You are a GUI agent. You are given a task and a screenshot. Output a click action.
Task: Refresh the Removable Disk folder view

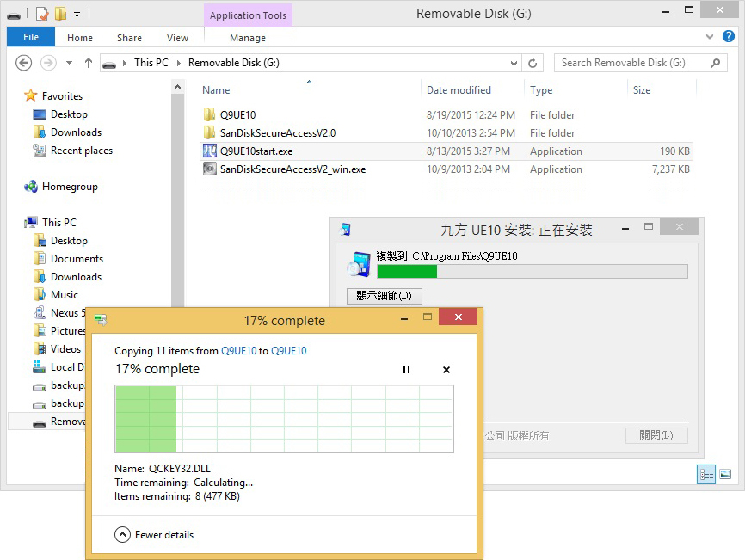[x=533, y=63]
